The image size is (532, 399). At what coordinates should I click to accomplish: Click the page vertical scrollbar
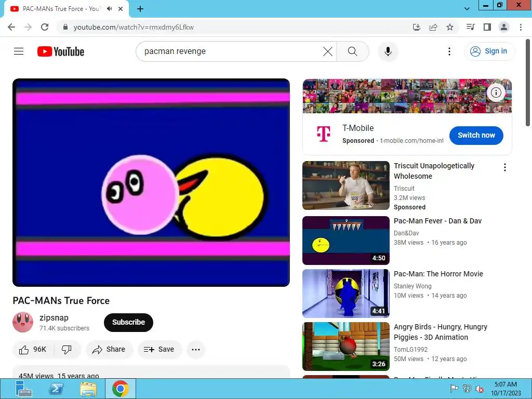(528, 83)
